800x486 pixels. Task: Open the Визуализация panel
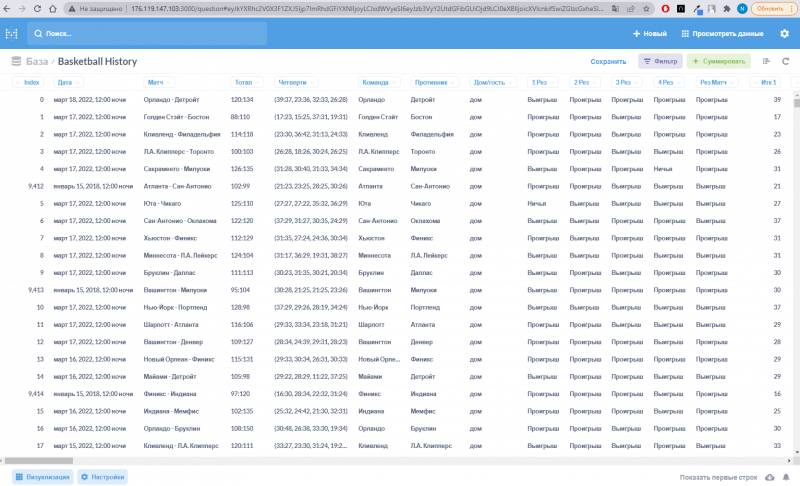pyautogui.click(x=41, y=477)
